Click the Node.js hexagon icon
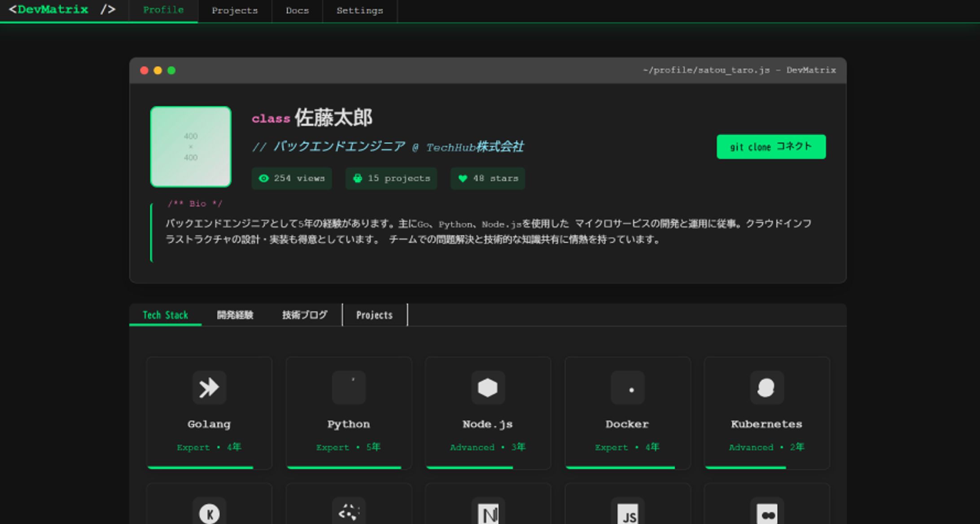The image size is (980, 524). click(x=488, y=387)
